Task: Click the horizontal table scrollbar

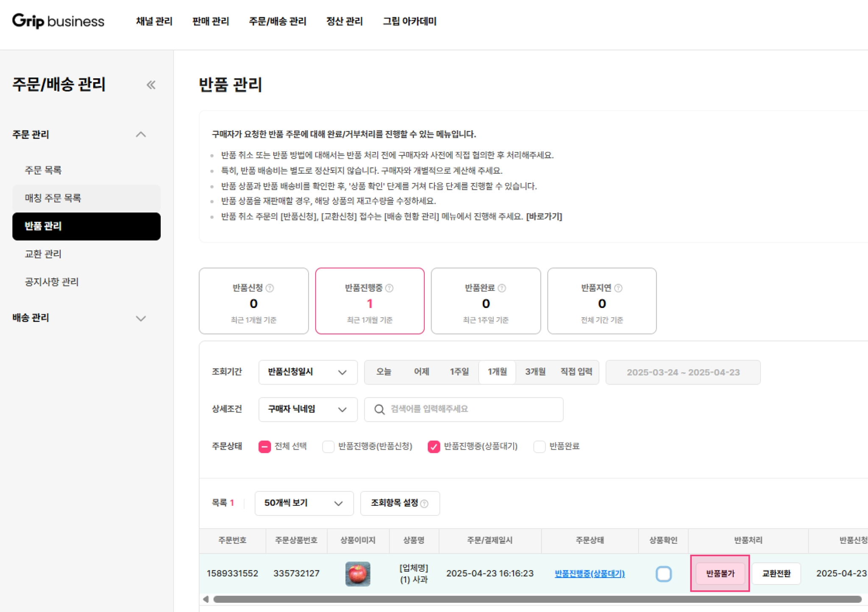Action: pyautogui.click(x=537, y=599)
